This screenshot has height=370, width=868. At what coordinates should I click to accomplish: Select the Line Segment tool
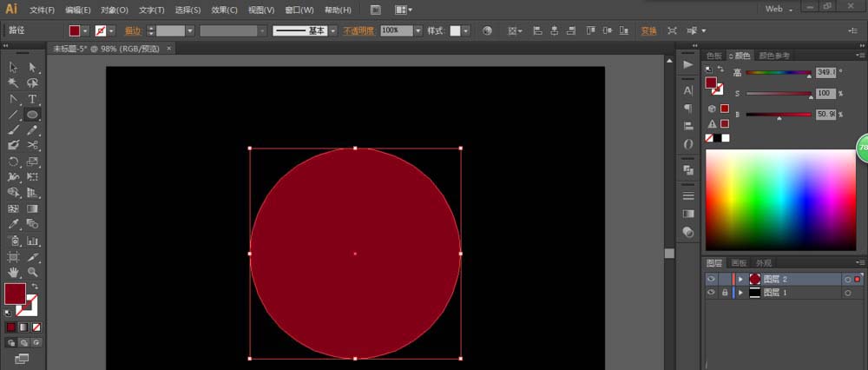[x=14, y=115]
